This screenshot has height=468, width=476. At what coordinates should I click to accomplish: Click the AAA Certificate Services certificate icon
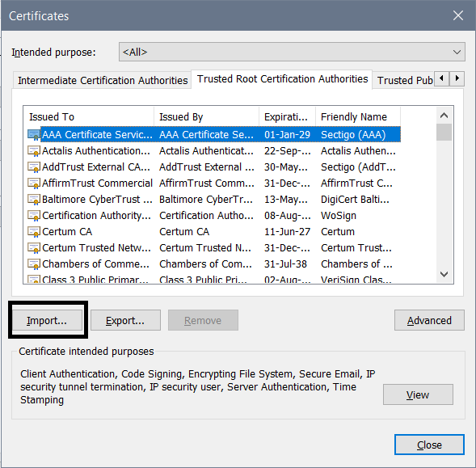click(x=34, y=134)
